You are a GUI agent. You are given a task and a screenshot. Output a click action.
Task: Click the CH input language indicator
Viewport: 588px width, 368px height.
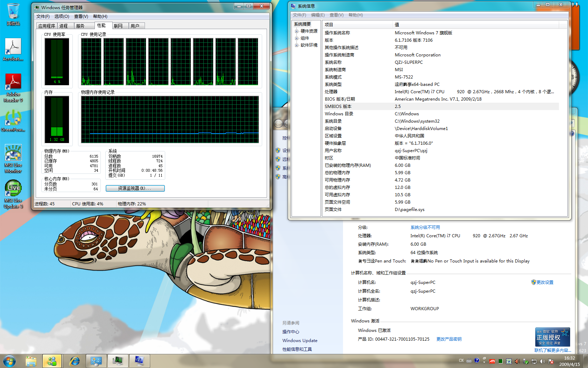(x=461, y=361)
